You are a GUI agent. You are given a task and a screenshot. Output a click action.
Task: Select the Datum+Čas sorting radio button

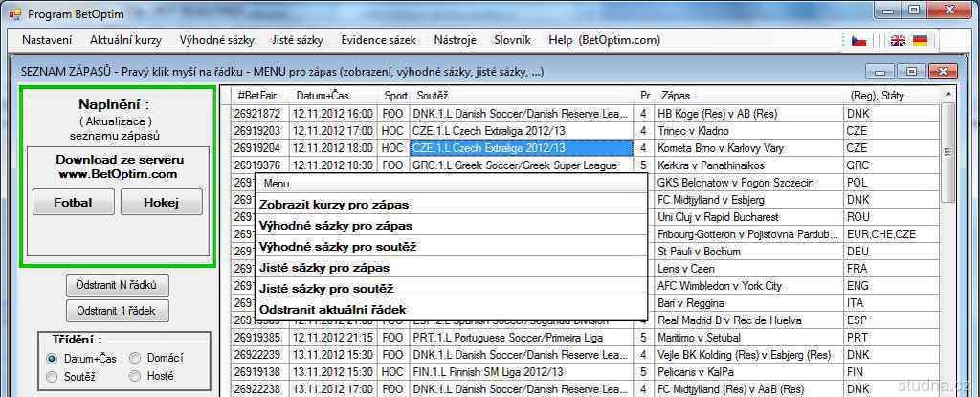[53, 358]
